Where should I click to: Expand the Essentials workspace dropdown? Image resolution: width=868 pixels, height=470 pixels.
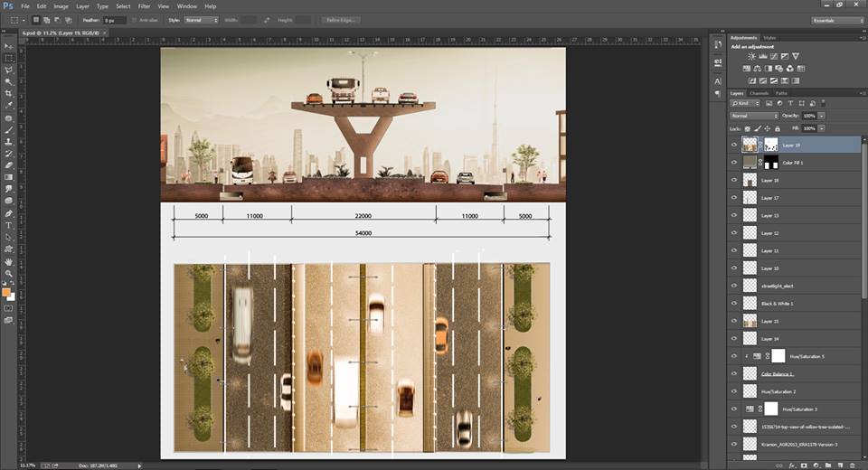(x=836, y=19)
